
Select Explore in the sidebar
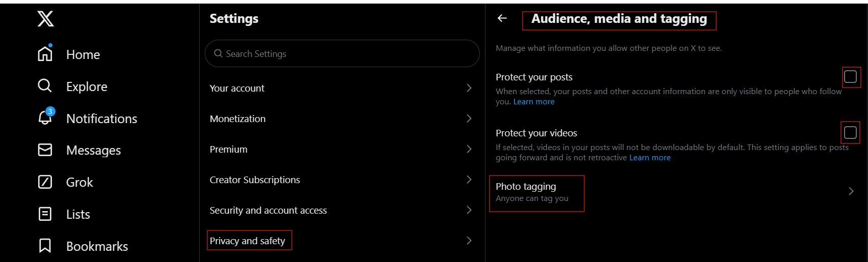pyautogui.click(x=87, y=86)
